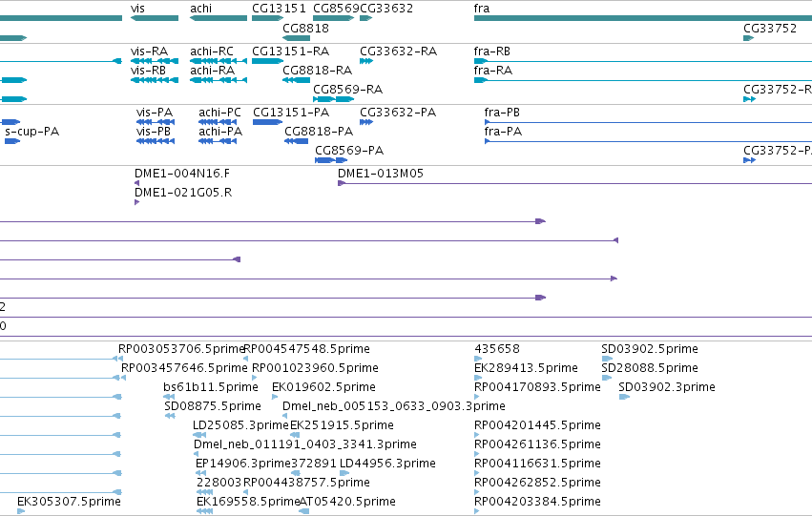This screenshot has width=812, height=516.
Task: Select the CG33632-RA transcript
Action: pyautogui.click(x=366, y=61)
